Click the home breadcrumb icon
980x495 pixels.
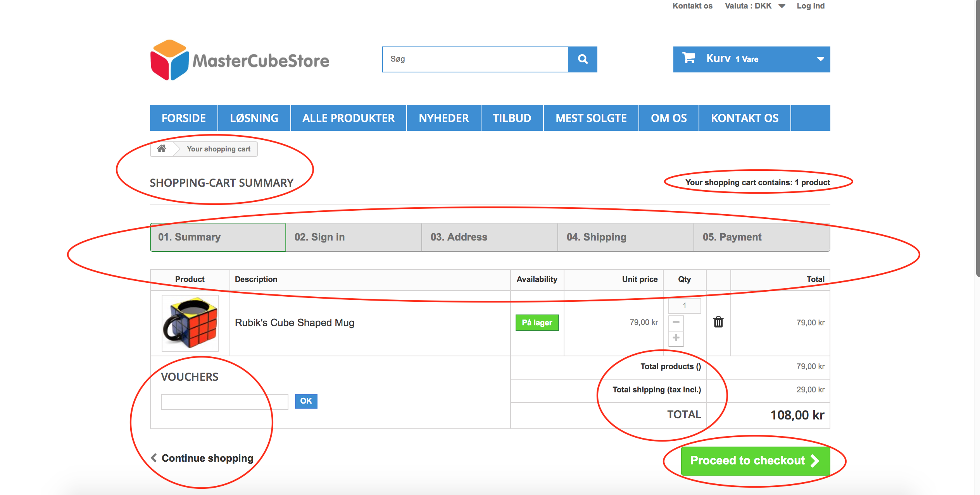pos(162,149)
